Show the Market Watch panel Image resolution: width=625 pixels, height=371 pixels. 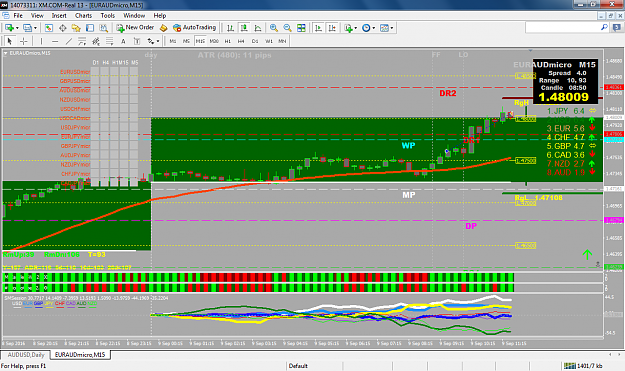49,28
